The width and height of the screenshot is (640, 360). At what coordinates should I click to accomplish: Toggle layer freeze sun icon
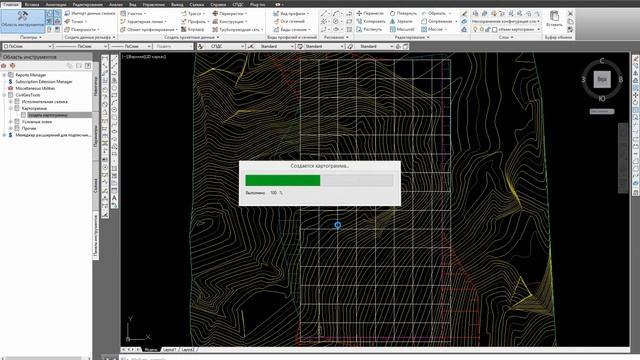tap(482, 29)
